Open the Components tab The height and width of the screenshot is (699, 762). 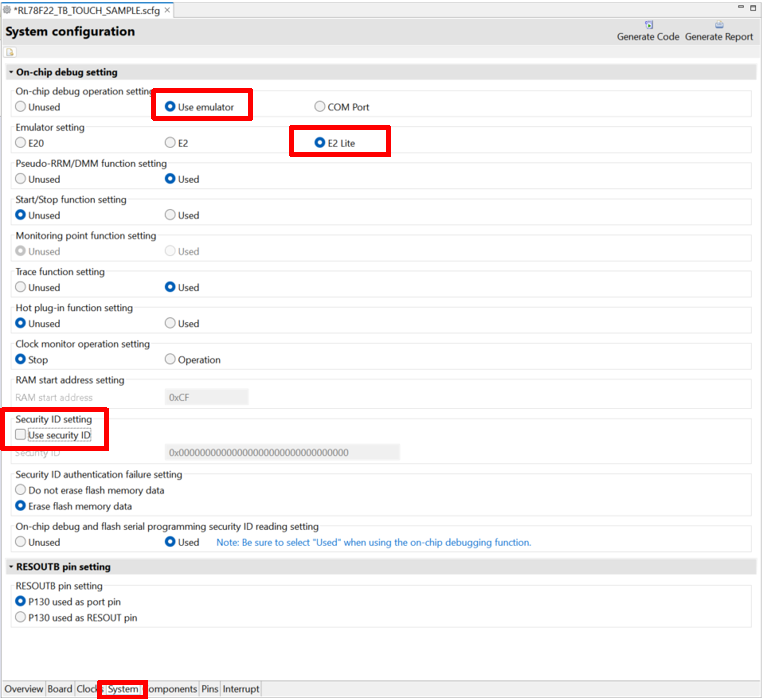pos(171,689)
